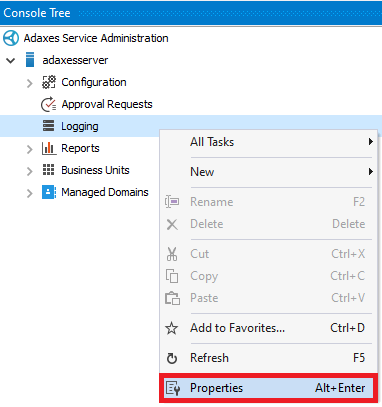The width and height of the screenshot is (382, 407).
Task: Click the greyed Rename menu entry
Action: [269, 202]
